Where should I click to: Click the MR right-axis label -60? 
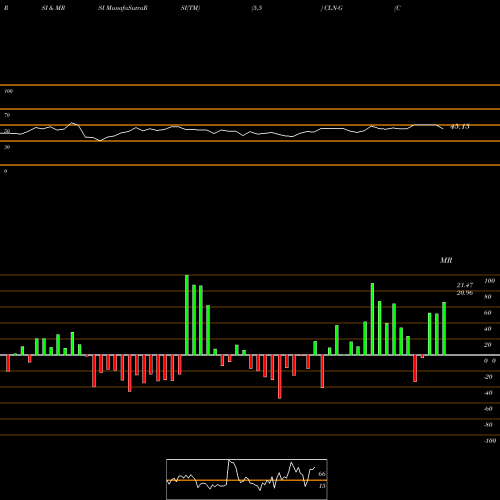[488, 409]
